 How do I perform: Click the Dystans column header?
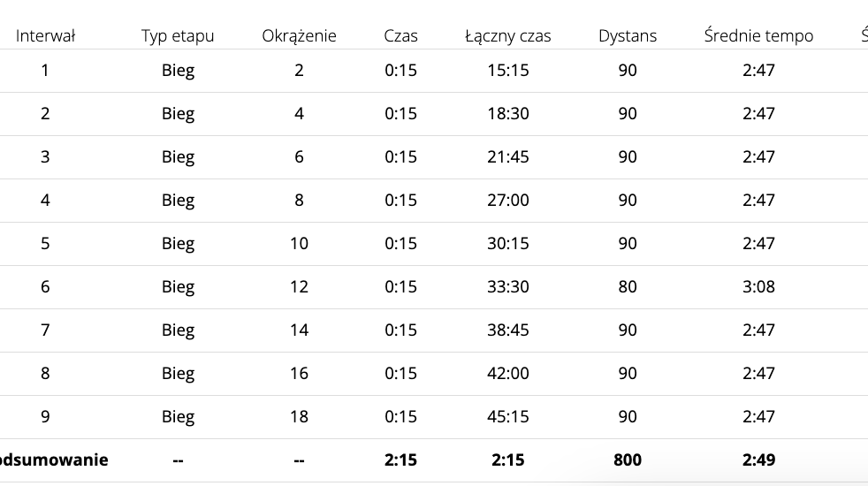[x=628, y=36]
